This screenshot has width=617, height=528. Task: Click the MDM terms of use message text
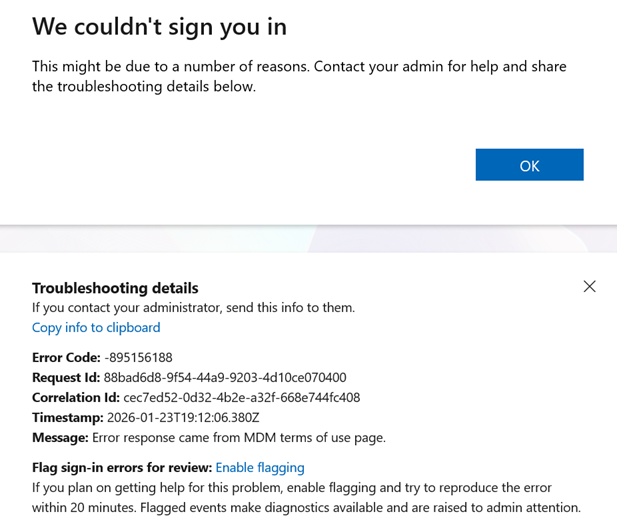click(x=239, y=437)
